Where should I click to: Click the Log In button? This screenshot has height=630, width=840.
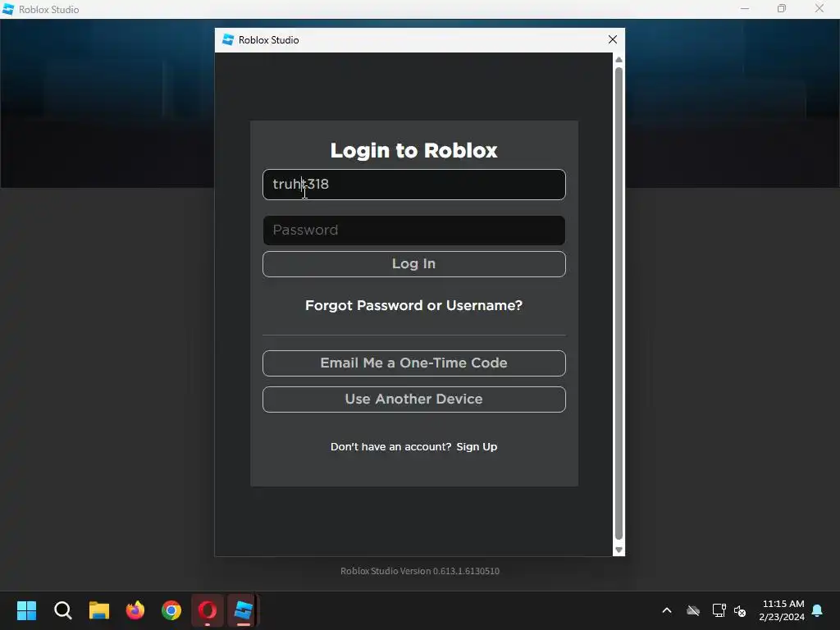coord(413,264)
